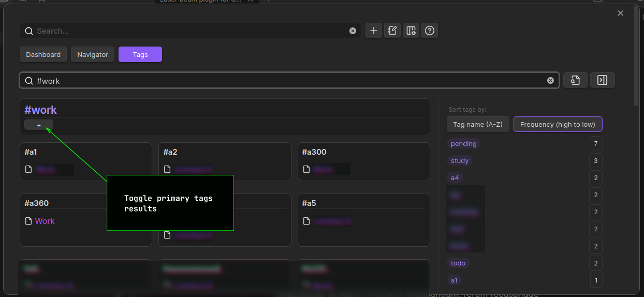Image resolution: width=644 pixels, height=297 pixels.
Task: Open the notebook pen icon button
Action: pyautogui.click(x=392, y=31)
